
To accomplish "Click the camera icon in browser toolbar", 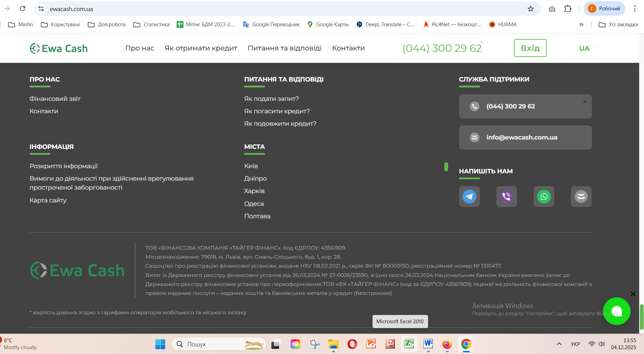I will [552, 9].
